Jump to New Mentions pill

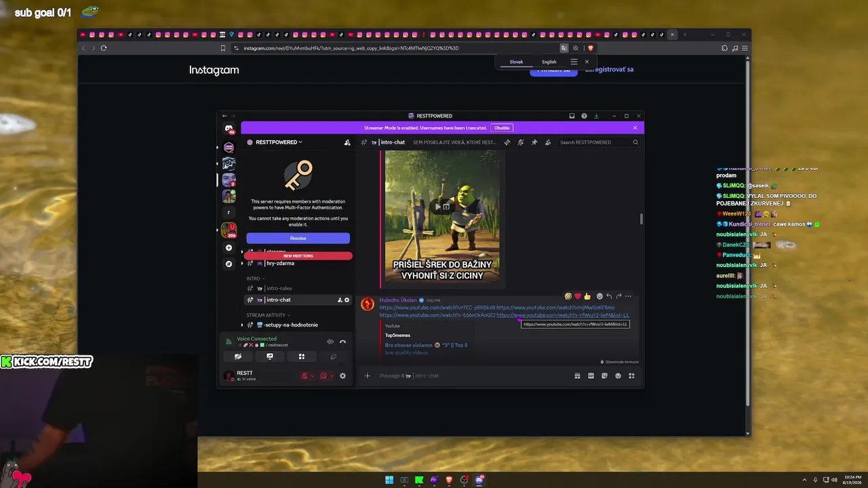point(298,256)
